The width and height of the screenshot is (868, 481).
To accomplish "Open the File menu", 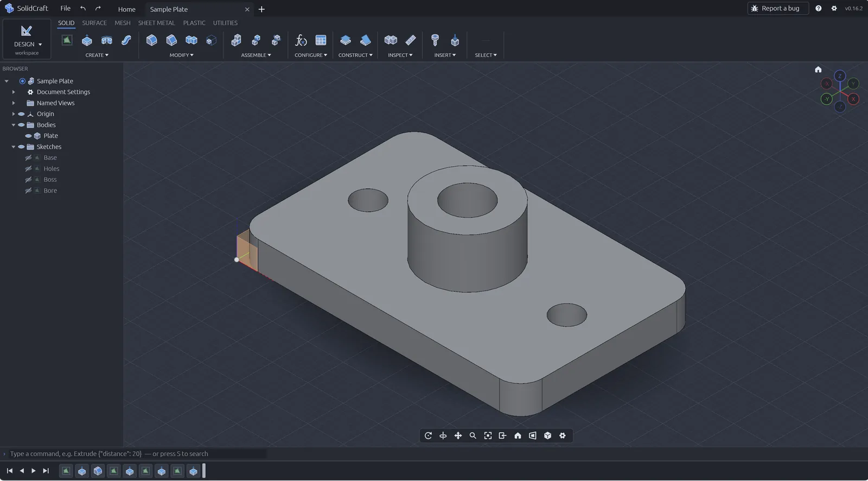I will point(65,8).
